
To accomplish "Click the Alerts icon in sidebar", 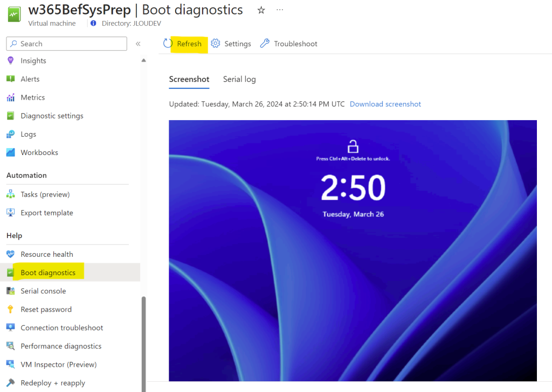I will (11, 79).
